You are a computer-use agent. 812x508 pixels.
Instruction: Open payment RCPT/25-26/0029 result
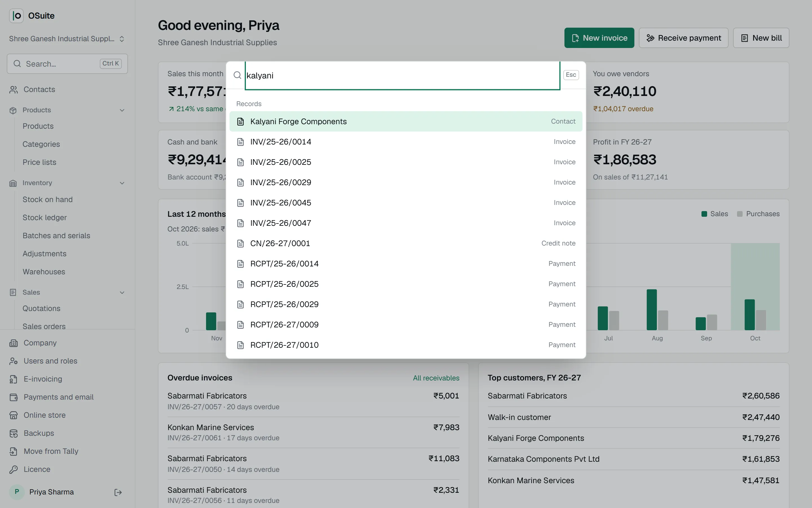click(x=406, y=305)
